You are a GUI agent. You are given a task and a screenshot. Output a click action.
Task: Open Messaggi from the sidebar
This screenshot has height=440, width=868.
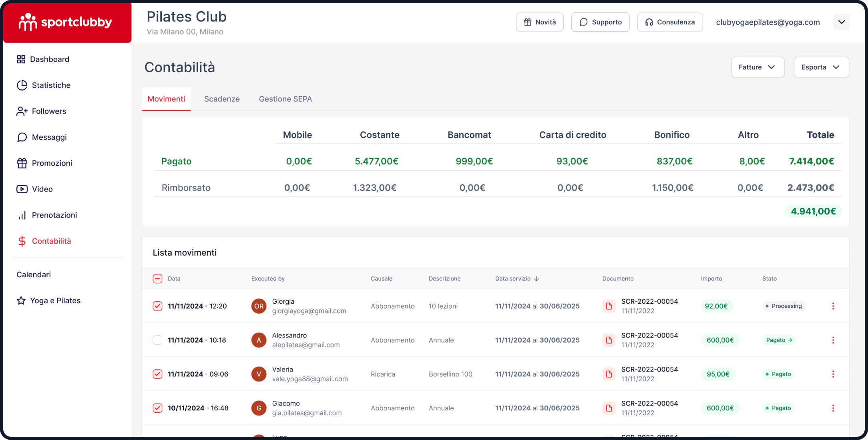(x=49, y=137)
